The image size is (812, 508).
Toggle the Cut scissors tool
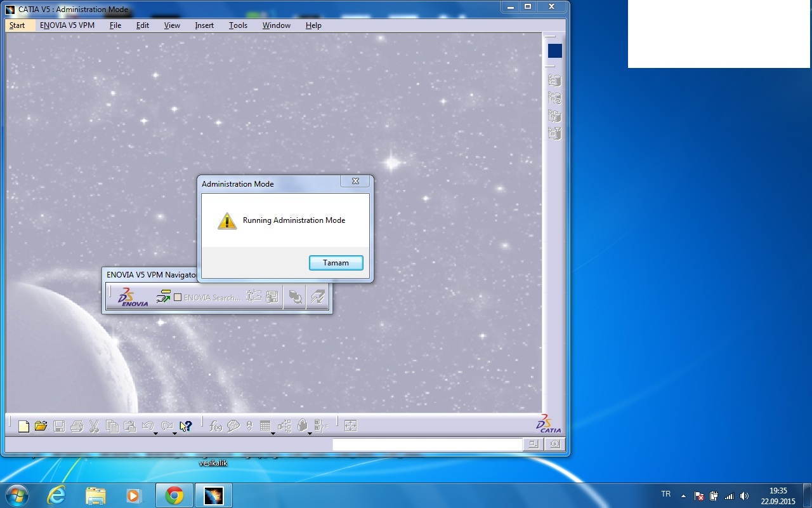[x=94, y=425]
